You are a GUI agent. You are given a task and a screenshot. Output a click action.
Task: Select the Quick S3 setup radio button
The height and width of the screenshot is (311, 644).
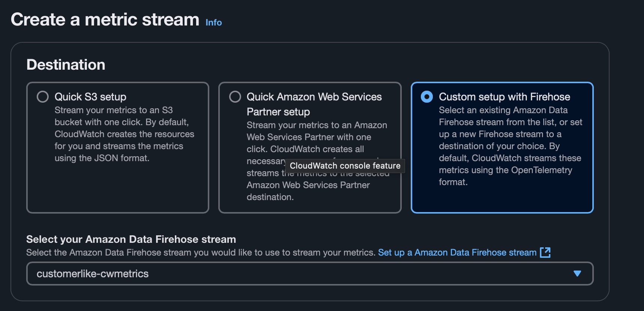tap(43, 97)
